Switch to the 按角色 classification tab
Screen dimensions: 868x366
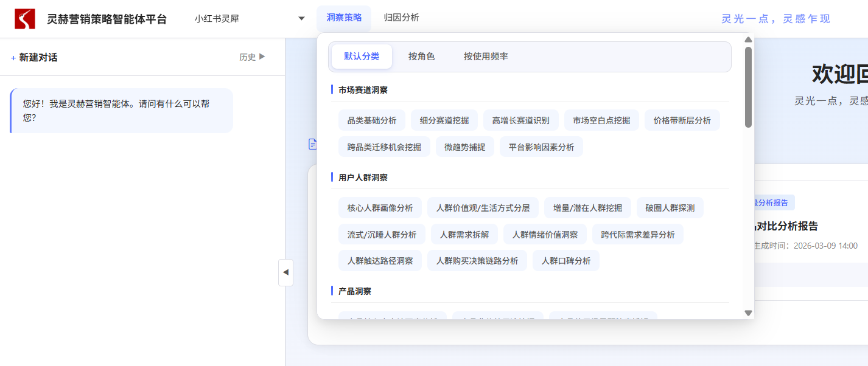(422, 56)
